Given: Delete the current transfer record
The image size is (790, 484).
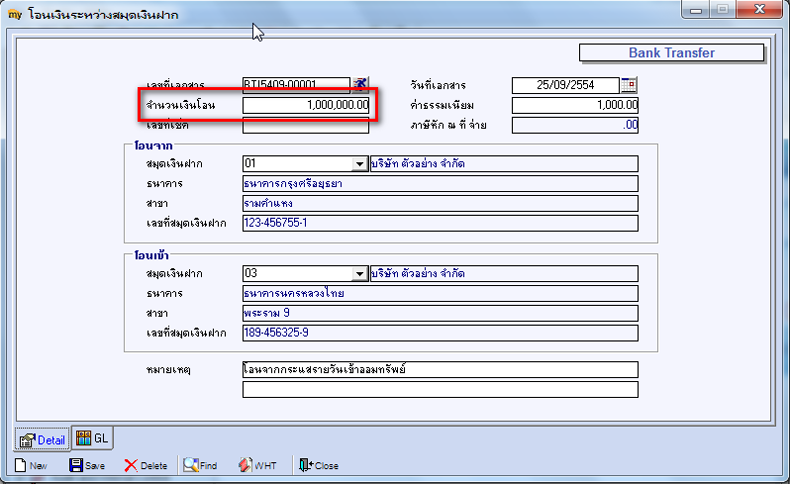Looking at the screenshot, I should click(x=146, y=465).
